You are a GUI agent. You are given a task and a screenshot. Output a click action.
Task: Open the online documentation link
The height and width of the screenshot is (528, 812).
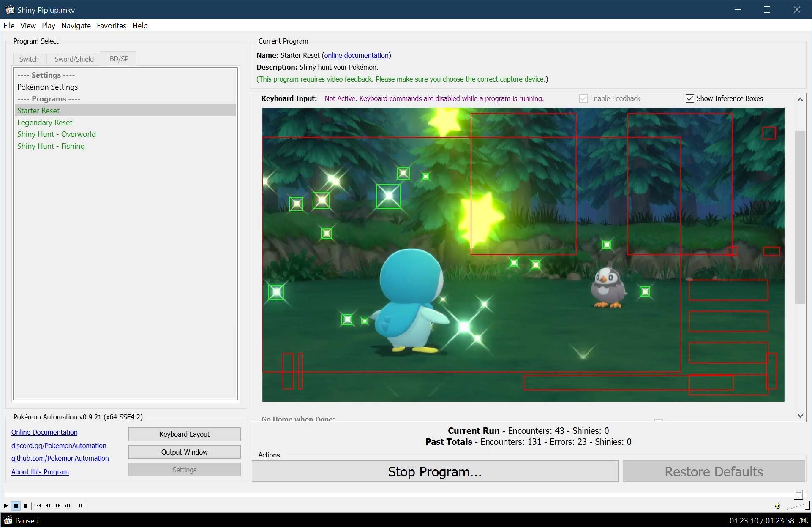(x=356, y=55)
